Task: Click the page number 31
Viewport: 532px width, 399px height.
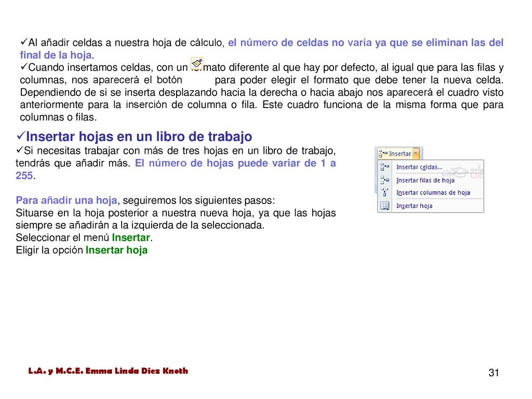Action: click(x=494, y=373)
